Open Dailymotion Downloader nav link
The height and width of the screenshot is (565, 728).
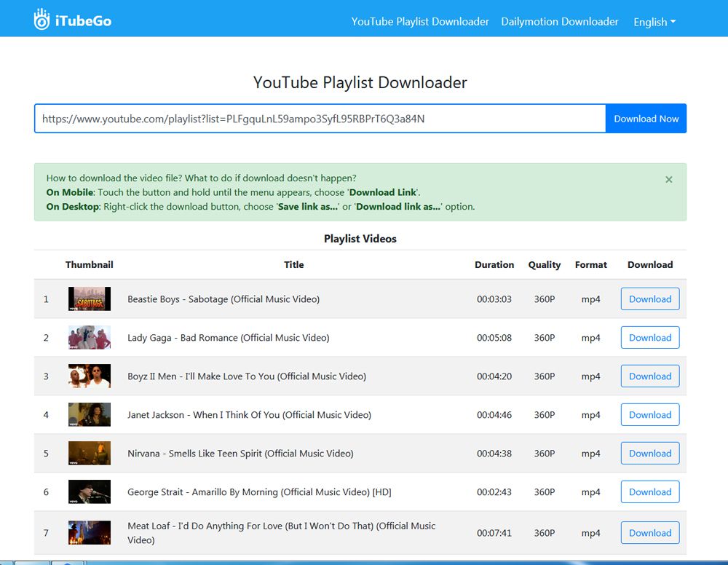pos(559,21)
